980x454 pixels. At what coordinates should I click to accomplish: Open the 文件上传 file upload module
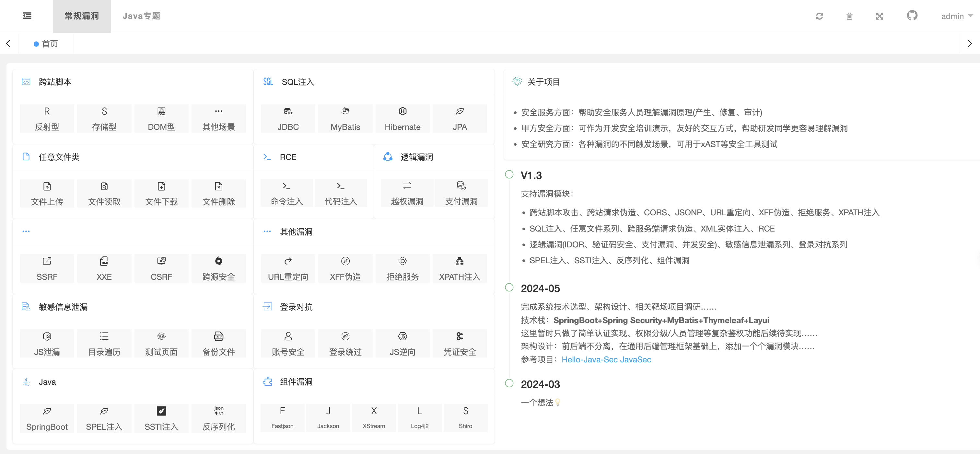(47, 194)
